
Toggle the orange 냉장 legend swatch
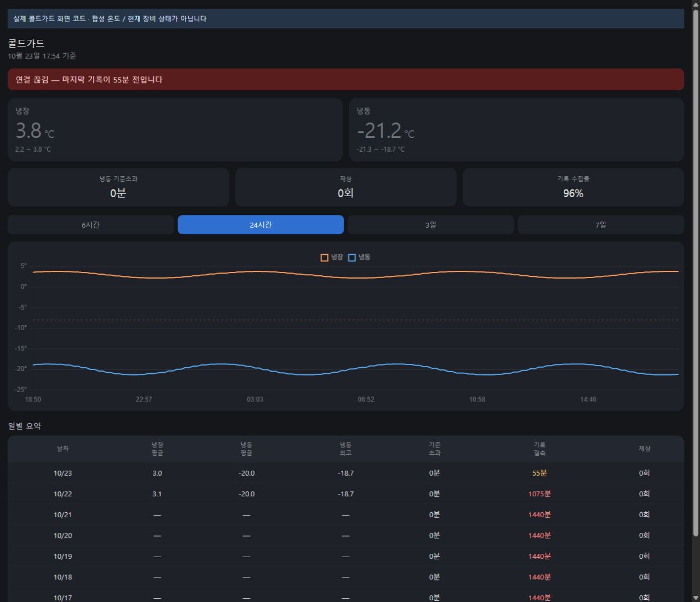click(x=324, y=258)
